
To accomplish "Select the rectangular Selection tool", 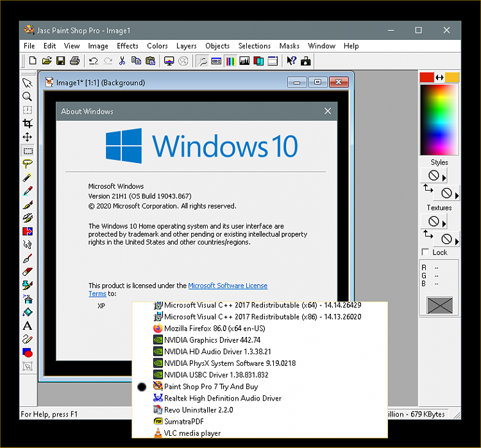I will click(x=28, y=150).
